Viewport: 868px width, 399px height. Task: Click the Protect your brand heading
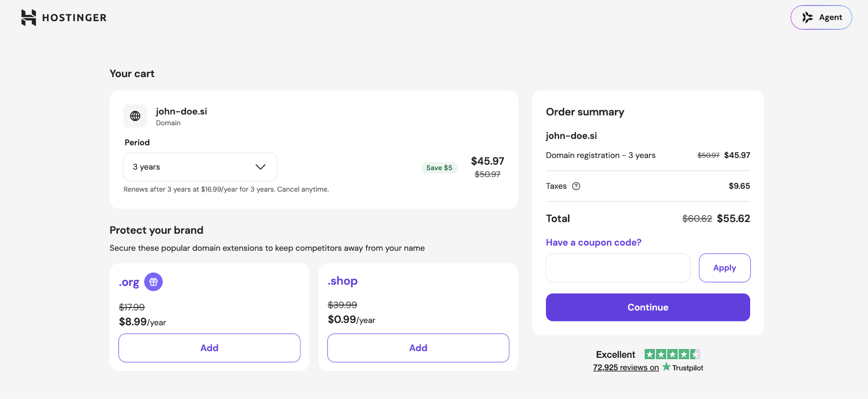point(156,230)
